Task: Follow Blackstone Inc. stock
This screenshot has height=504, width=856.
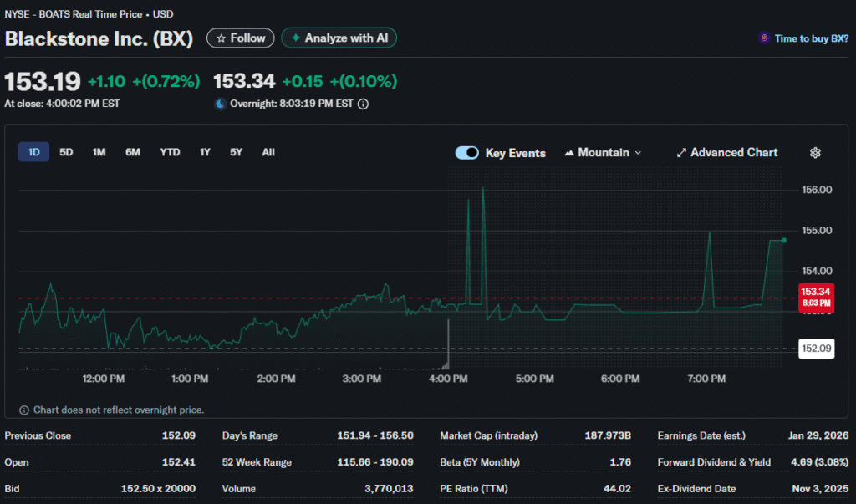Action: pyautogui.click(x=241, y=38)
